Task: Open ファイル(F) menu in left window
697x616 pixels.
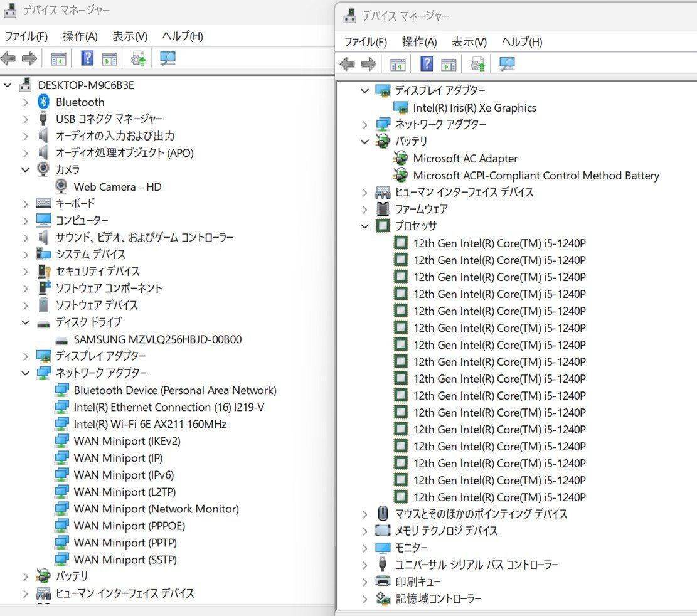Action: (26, 36)
